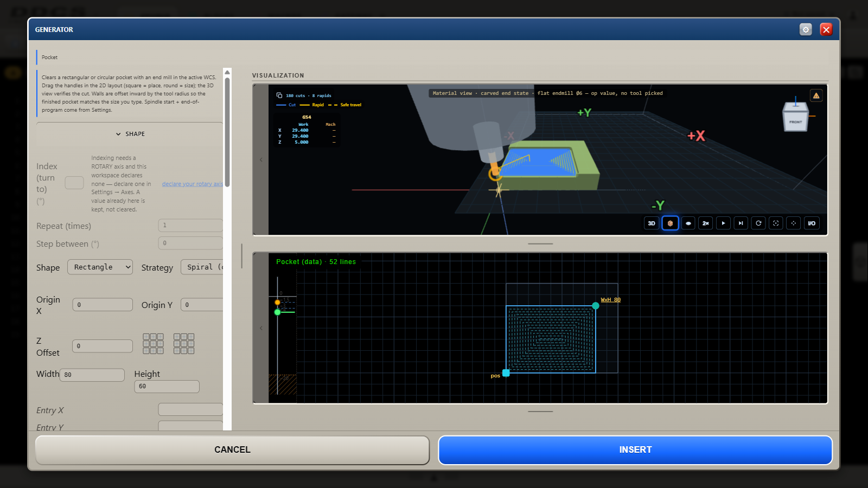Image resolution: width=868 pixels, height=488 pixels.
Task: Play the toolpath simulation
Action: click(723, 223)
